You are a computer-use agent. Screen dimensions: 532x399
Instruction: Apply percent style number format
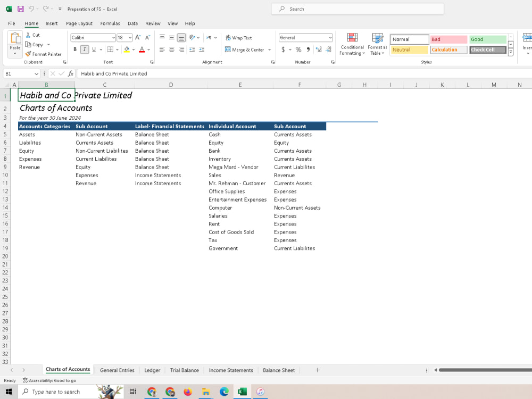click(x=298, y=49)
